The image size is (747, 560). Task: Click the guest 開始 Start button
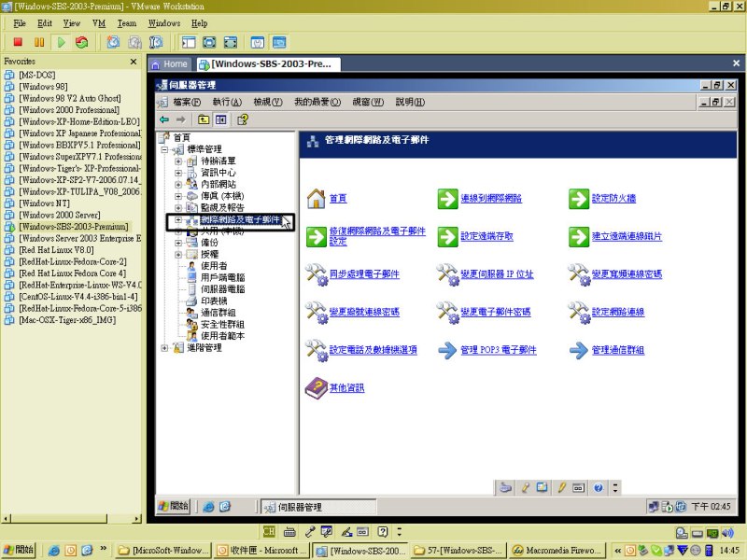(174, 506)
